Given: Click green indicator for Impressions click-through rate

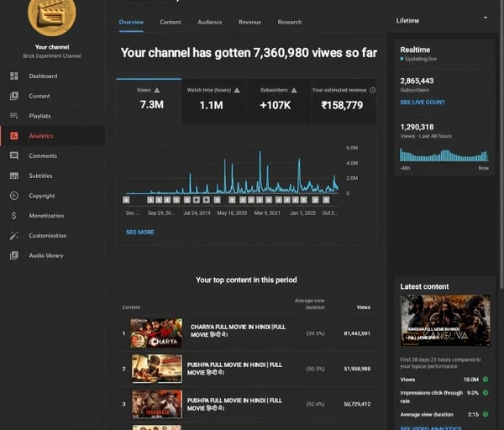Looking at the screenshot, I should pos(486,392).
